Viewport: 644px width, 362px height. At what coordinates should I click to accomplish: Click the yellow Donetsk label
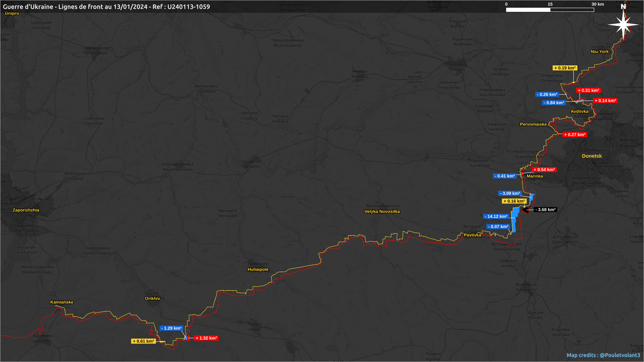tap(592, 156)
